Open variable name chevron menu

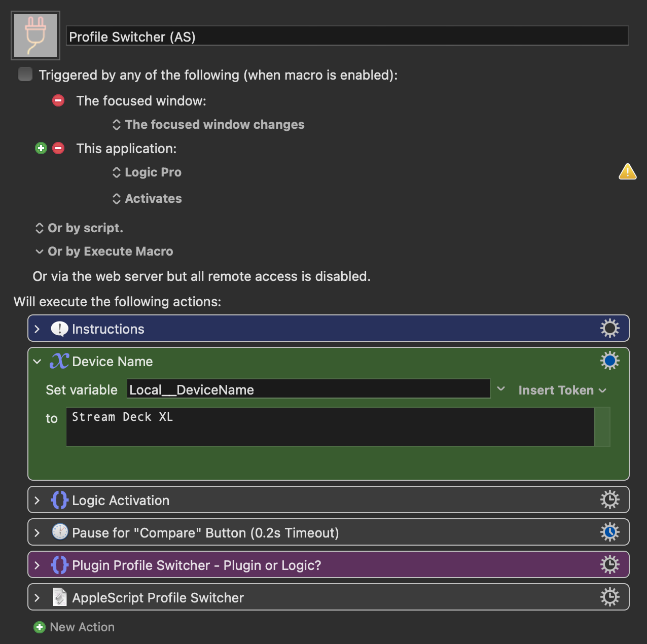coord(501,389)
